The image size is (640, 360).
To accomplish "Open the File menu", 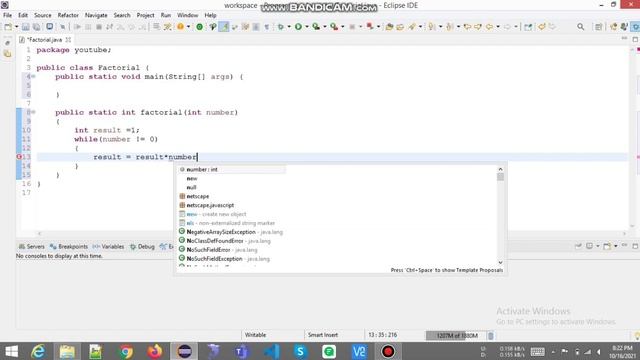I will click(x=7, y=15).
